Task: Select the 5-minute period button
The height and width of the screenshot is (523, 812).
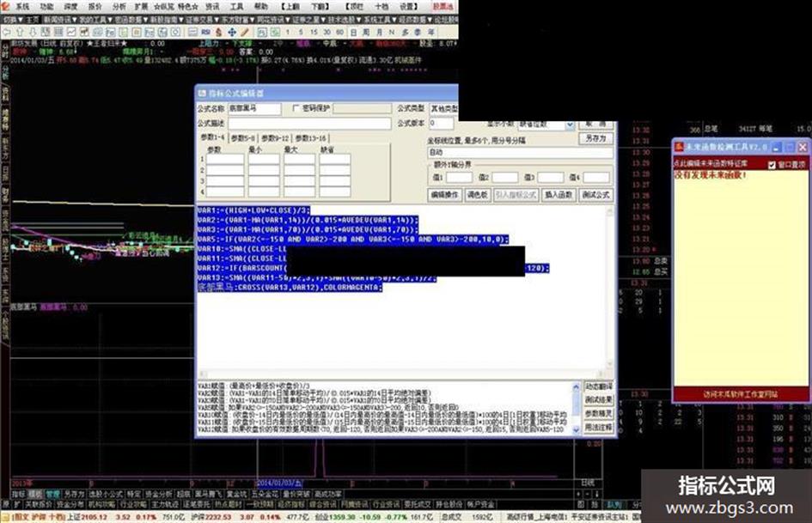Action: (301, 32)
